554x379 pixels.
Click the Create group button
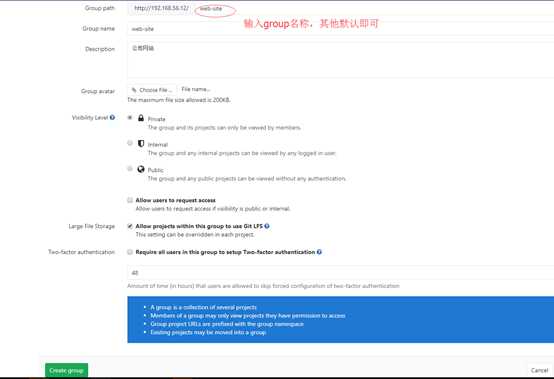click(x=66, y=370)
